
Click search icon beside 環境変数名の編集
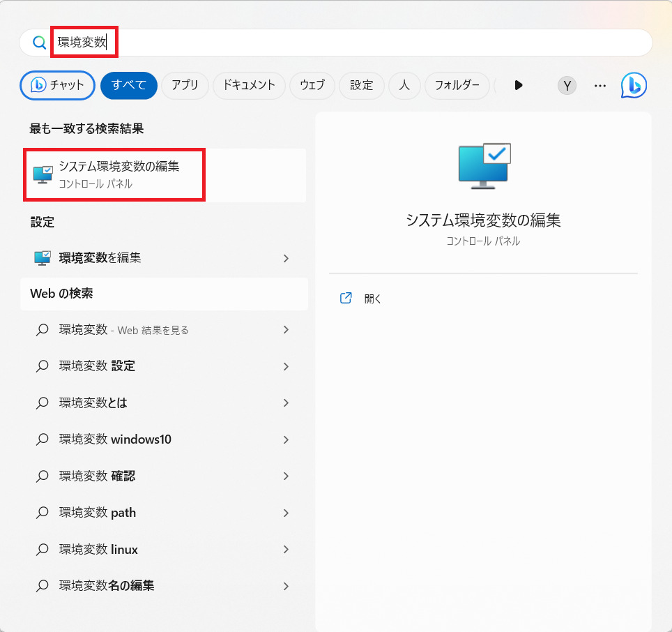(42, 586)
